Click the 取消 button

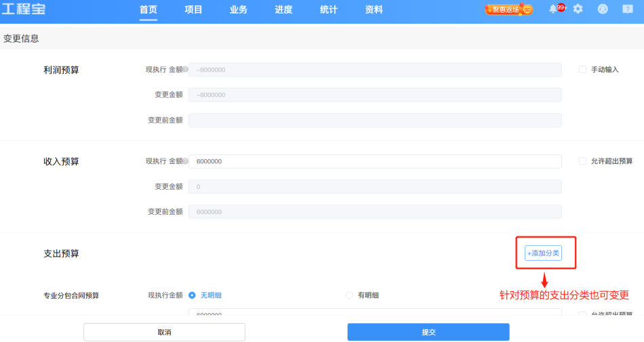(164, 332)
